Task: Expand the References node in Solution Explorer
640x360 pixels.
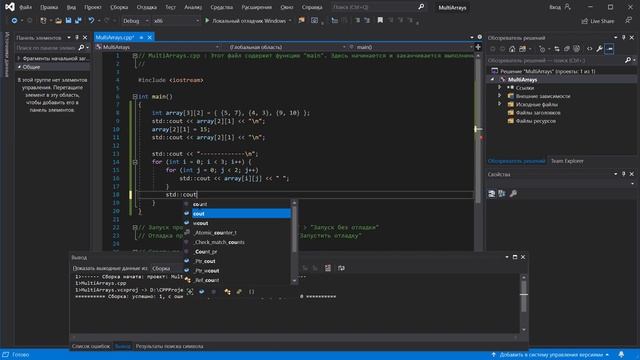Action: pos(499,87)
